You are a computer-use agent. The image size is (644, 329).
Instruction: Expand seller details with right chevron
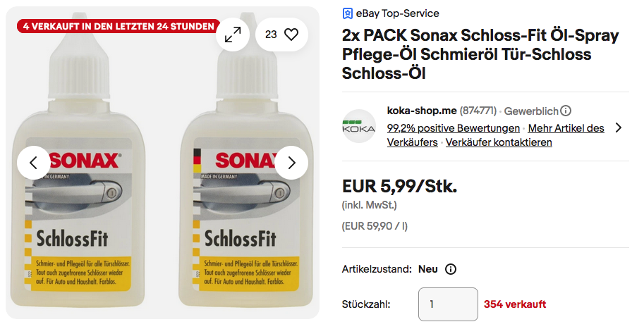tap(619, 128)
